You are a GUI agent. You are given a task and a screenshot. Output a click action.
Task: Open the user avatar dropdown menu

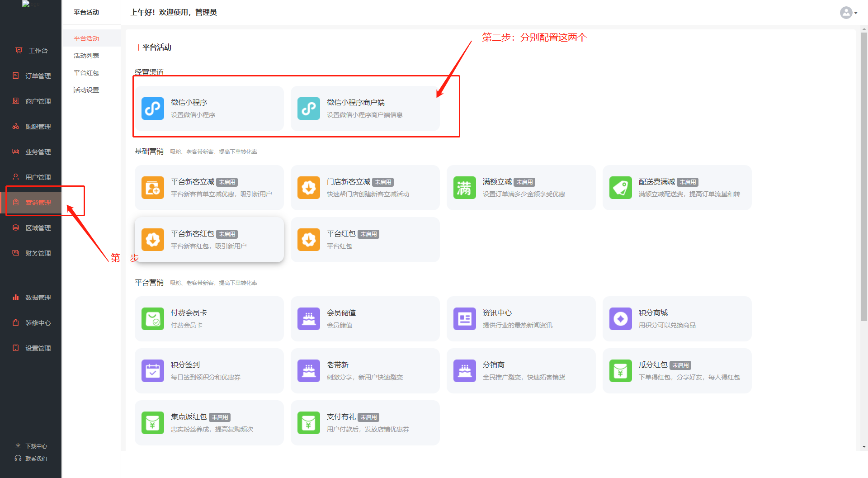[849, 13]
